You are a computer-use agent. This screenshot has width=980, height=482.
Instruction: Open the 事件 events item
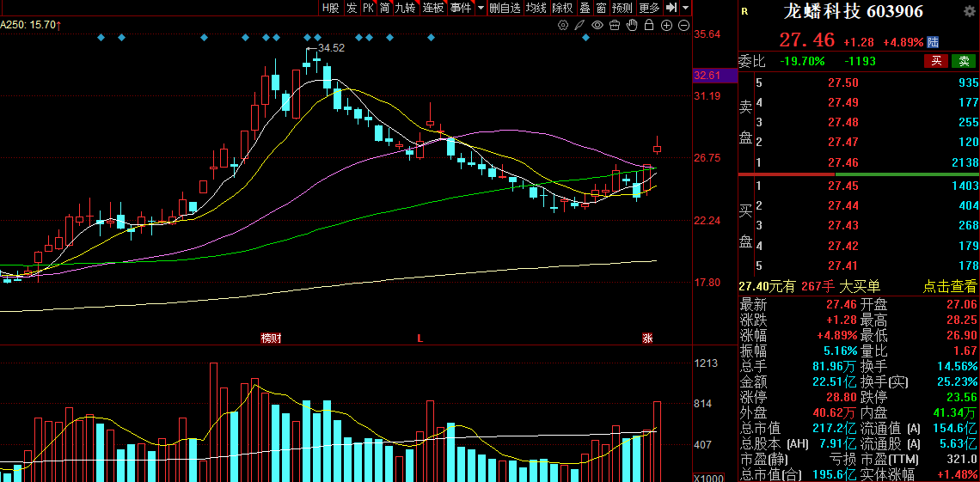point(461,8)
